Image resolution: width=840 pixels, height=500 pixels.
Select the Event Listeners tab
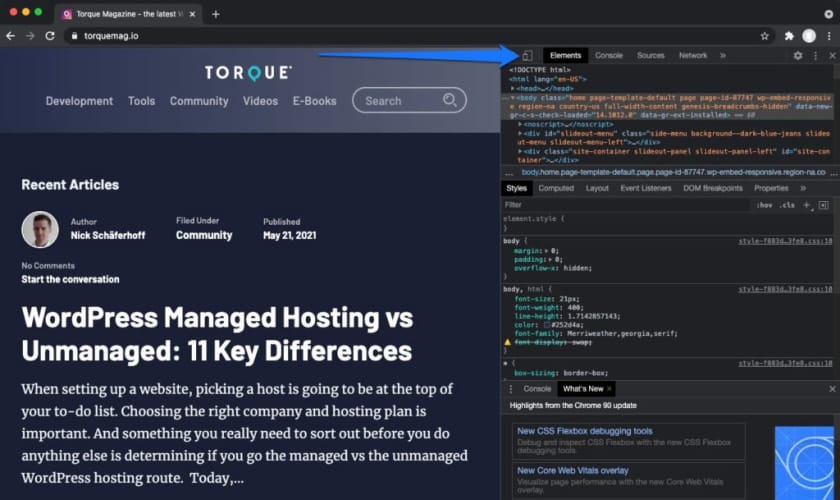(646, 188)
